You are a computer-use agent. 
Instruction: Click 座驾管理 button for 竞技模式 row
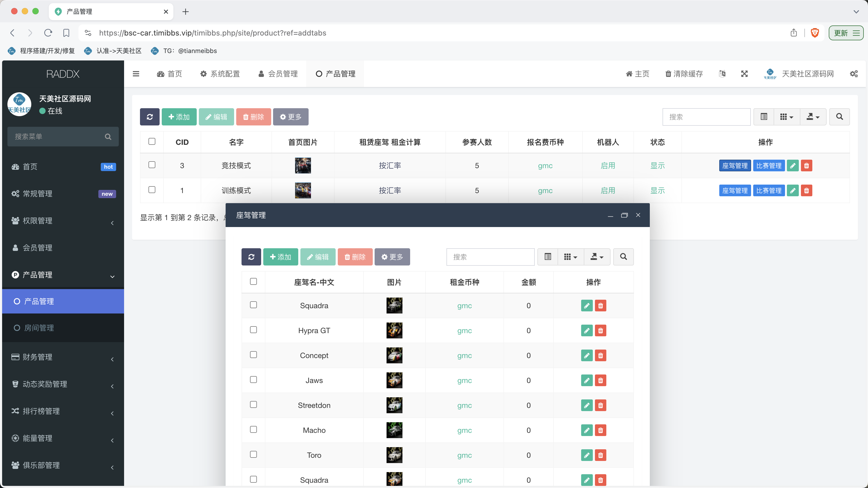point(735,165)
